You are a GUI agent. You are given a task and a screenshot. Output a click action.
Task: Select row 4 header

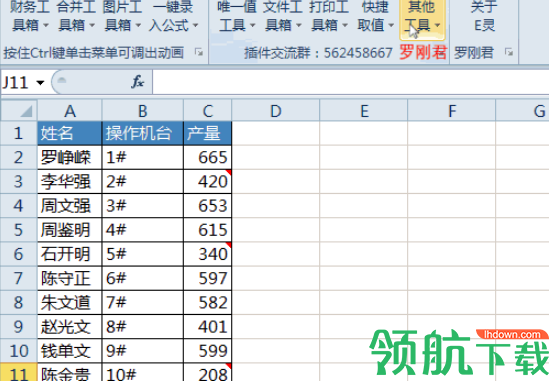pos(19,206)
